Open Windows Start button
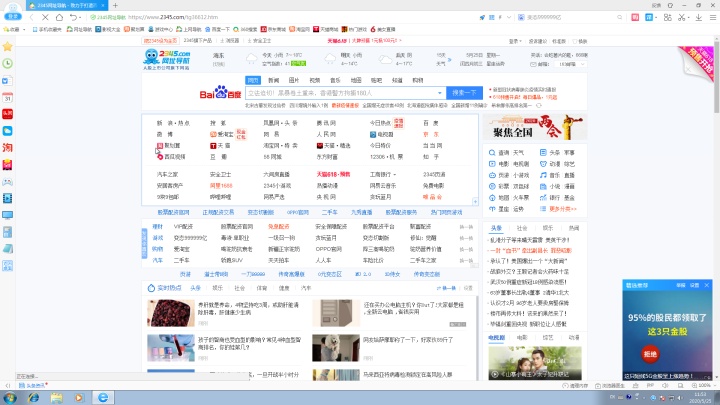The image size is (720, 405). (10, 398)
